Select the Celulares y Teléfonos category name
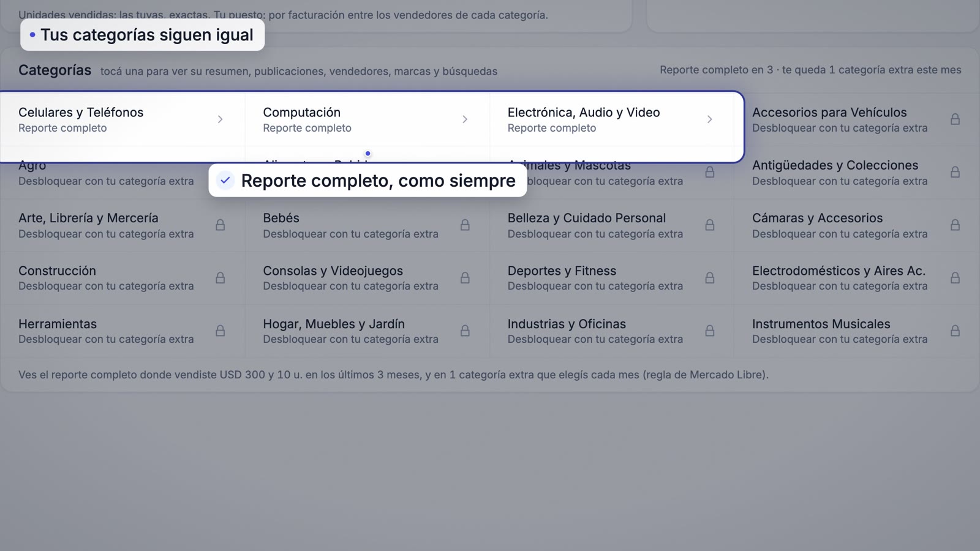The width and height of the screenshot is (980, 551). (x=81, y=113)
